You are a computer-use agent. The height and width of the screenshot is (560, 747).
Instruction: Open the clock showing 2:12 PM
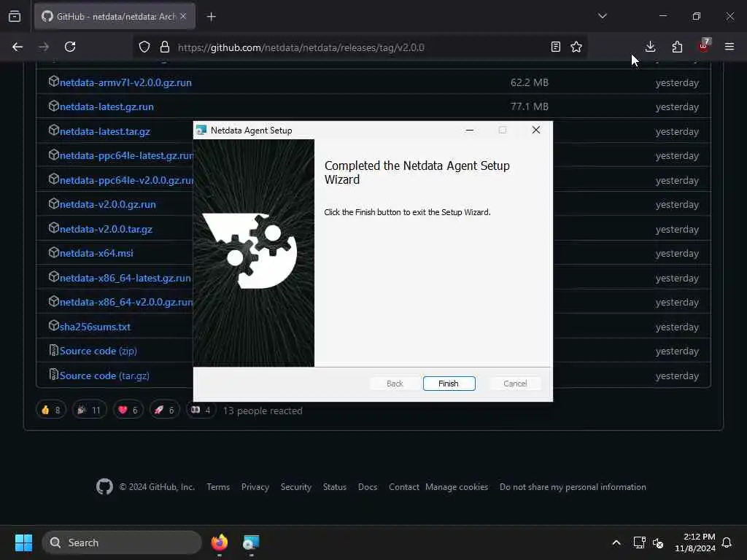click(x=694, y=542)
